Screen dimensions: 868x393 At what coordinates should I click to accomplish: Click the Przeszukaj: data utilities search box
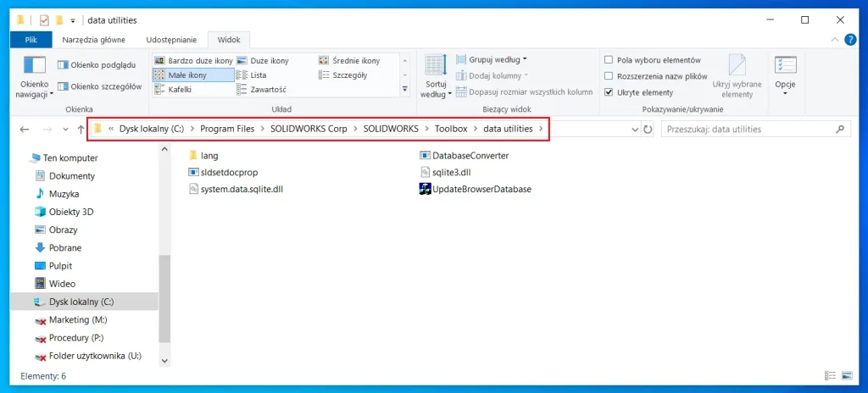pos(755,129)
